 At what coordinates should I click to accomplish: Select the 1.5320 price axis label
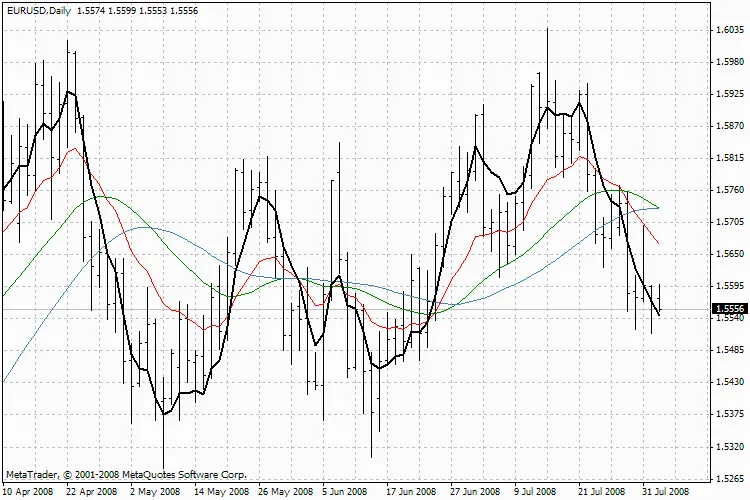(x=730, y=446)
